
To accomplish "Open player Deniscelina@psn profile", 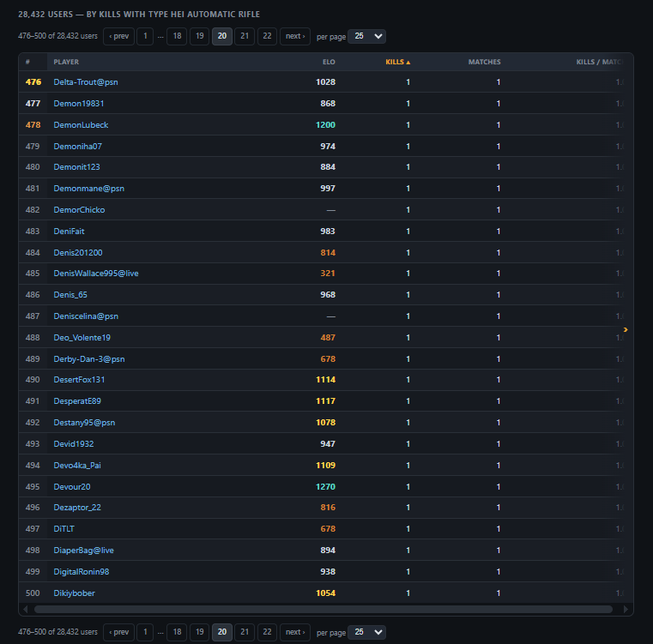I will tap(86, 316).
